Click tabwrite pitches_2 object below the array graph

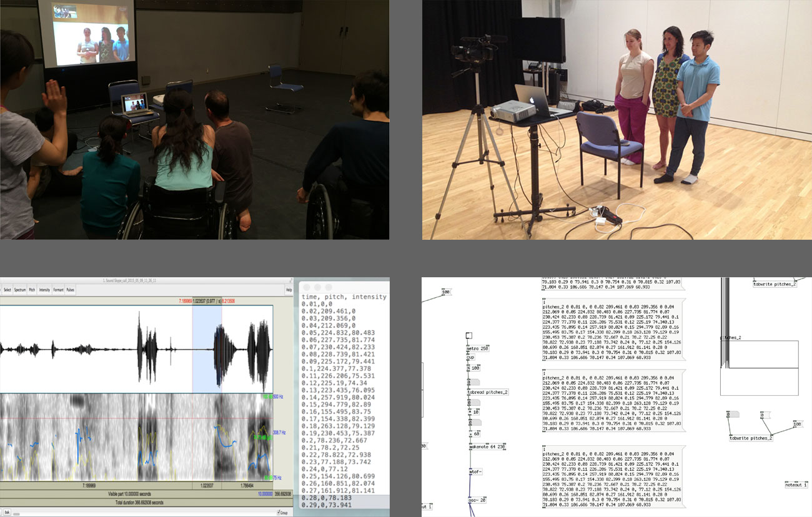tap(751, 438)
